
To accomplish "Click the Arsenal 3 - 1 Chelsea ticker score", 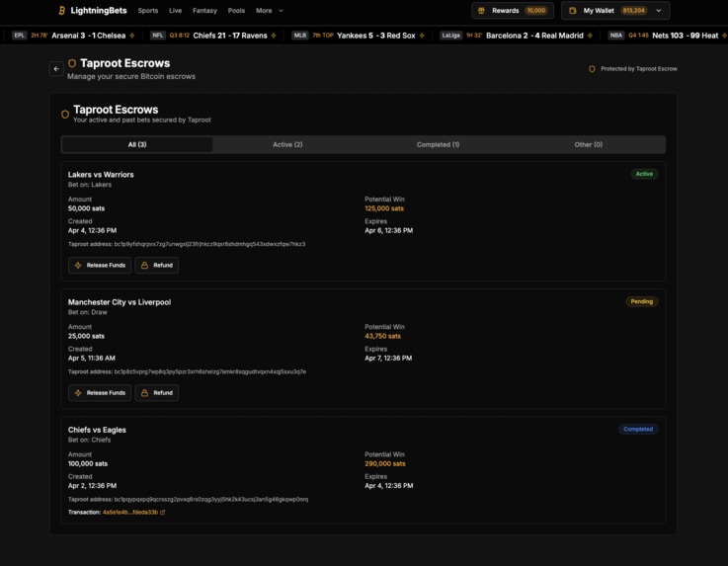I will coord(89,36).
